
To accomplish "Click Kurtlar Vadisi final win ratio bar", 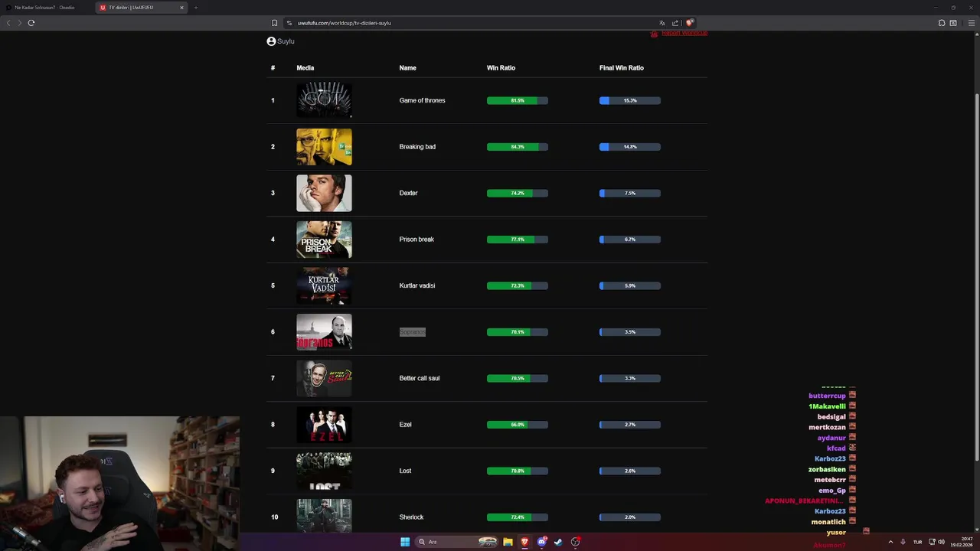I will click(630, 285).
